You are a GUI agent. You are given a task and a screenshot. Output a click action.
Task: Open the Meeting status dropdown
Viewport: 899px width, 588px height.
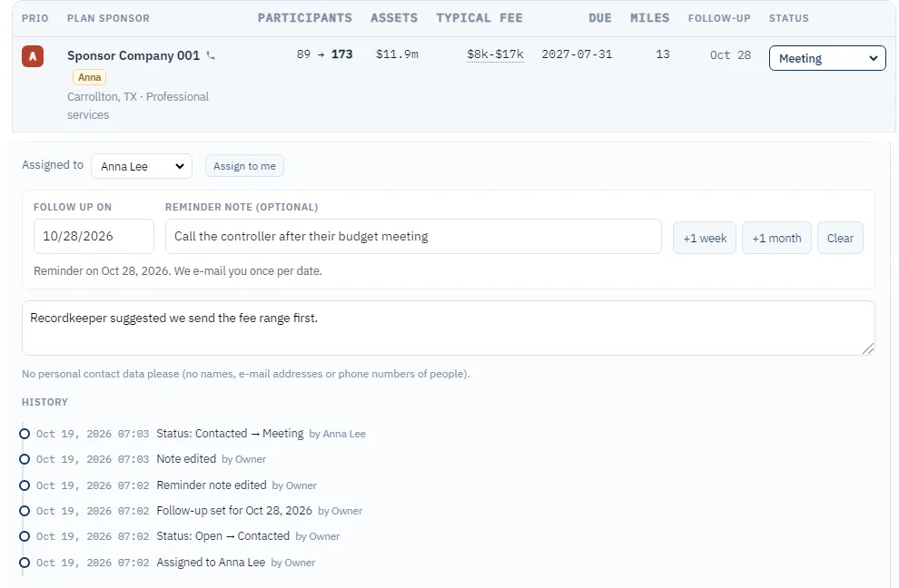click(x=826, y=58)
